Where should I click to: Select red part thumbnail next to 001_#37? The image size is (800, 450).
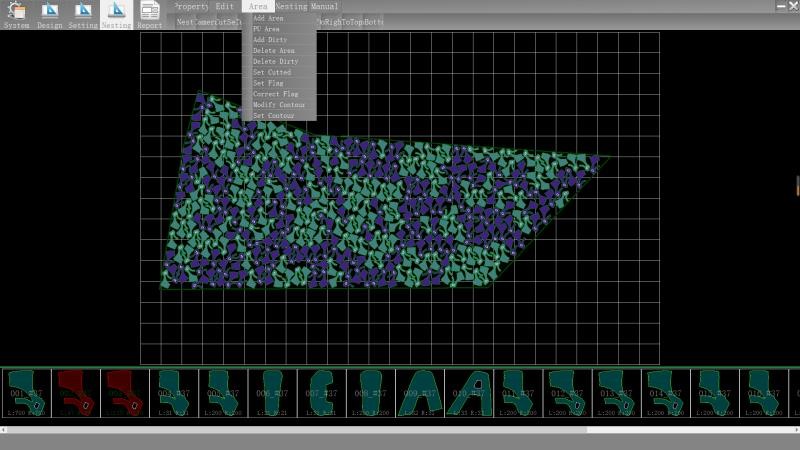click(x=76, y=393)
